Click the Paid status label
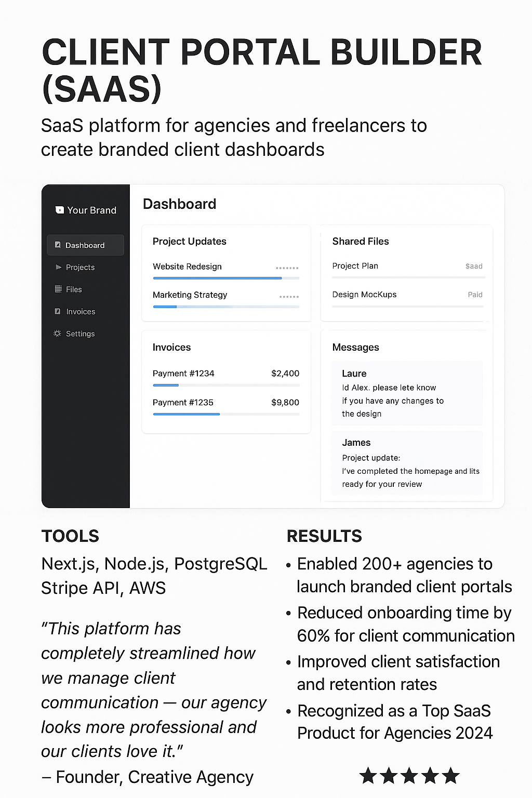 475,295
